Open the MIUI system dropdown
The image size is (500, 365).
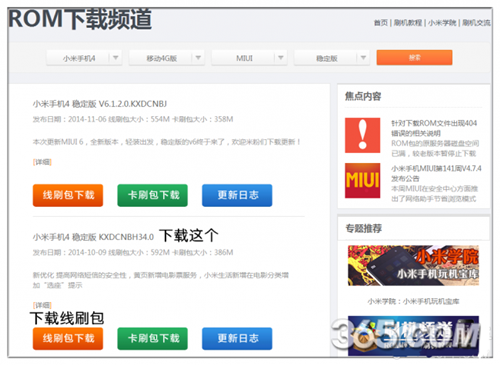pyautogui.click(x=249, y=58)
